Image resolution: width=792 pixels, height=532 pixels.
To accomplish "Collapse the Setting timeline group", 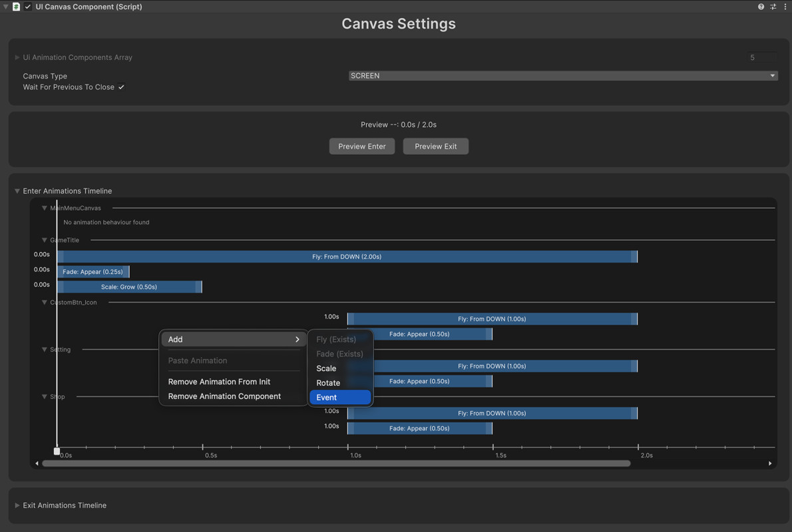I will coord(45,349).
